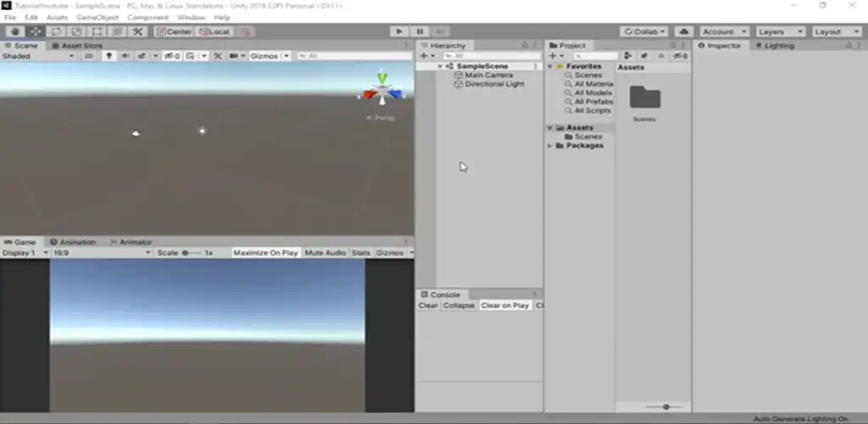Switch to the Animation tab

(x=73, y=242)
